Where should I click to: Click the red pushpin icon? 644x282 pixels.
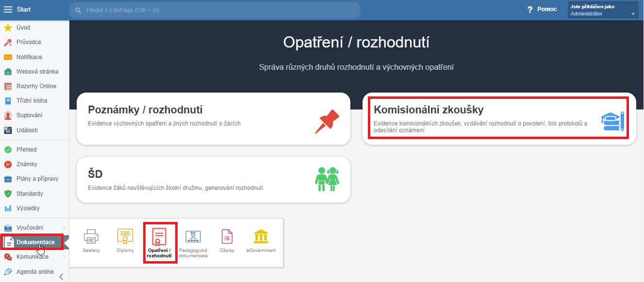coord(327,122)
